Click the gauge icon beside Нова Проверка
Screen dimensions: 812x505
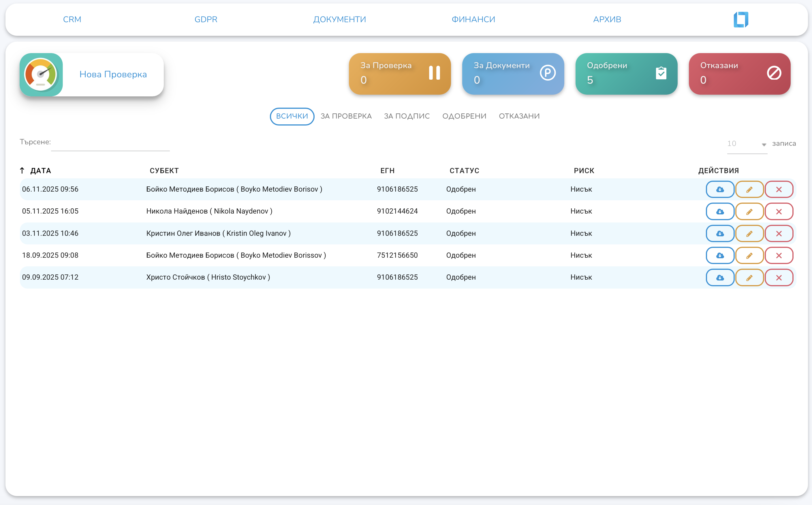click(x=41, y=74)
